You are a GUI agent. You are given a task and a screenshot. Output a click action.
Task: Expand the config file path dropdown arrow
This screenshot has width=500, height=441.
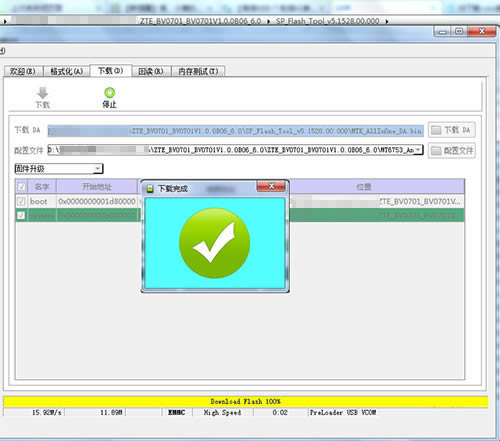pyautogui.click(x=418, y=150)
